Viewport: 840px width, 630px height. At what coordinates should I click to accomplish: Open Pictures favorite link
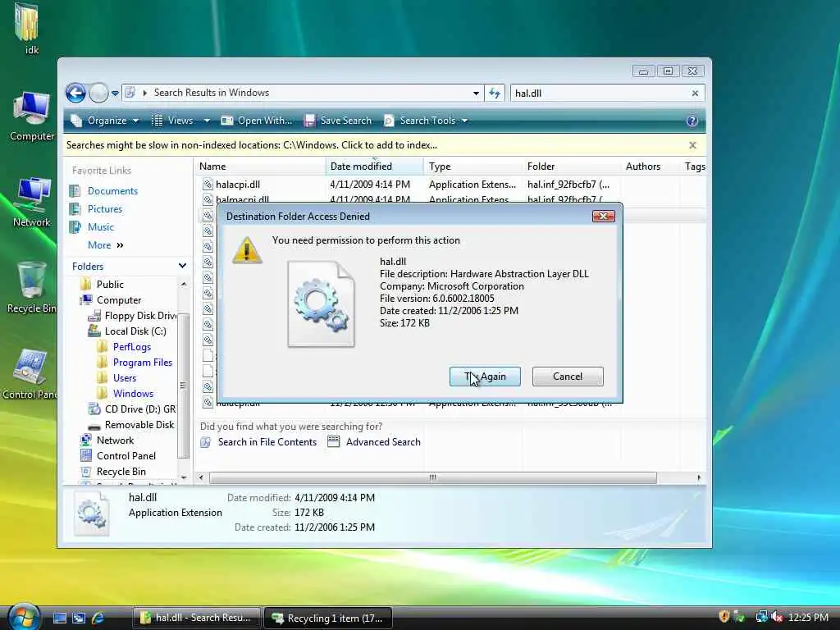pyautogui.click(x=105, y=209)
